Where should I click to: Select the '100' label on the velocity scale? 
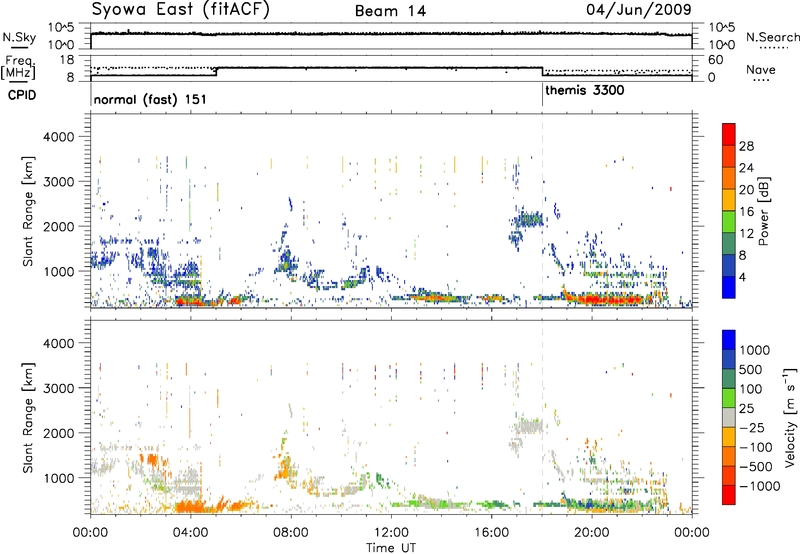[x=751, y=389]
